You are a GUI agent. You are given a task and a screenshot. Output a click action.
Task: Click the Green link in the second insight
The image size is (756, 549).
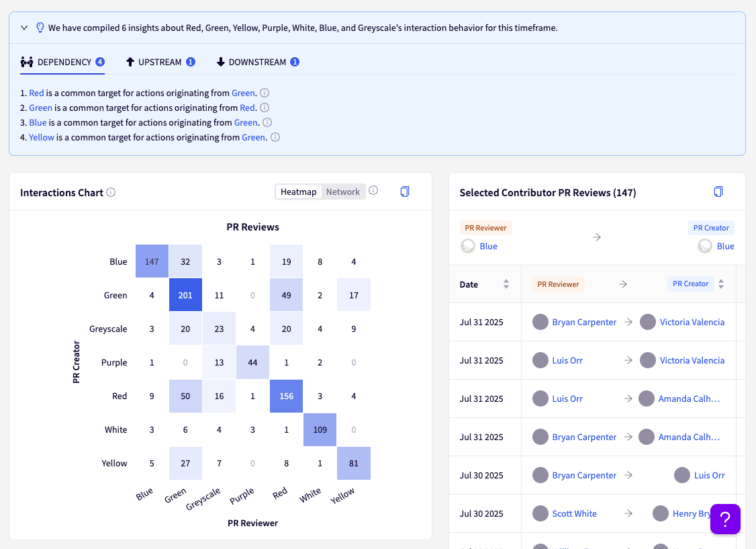tap(40, 108)
